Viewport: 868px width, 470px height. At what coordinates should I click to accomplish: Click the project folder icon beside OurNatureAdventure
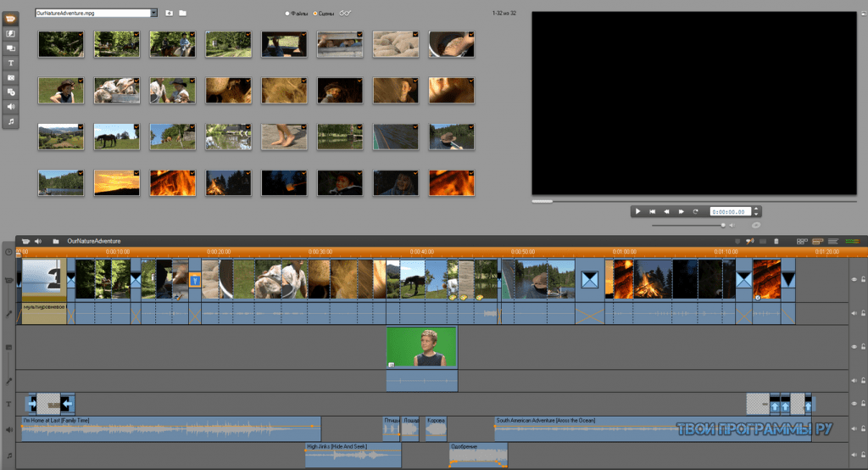coord(56,241)
